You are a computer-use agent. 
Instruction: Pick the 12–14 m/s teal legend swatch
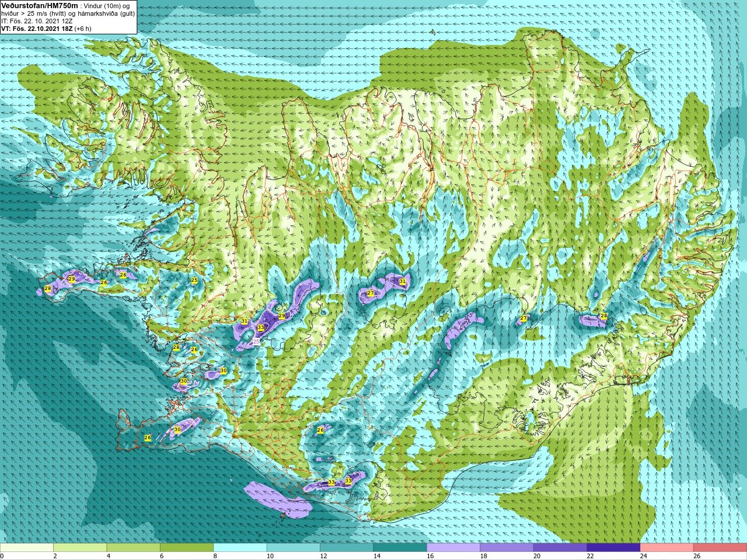point(347,548)
